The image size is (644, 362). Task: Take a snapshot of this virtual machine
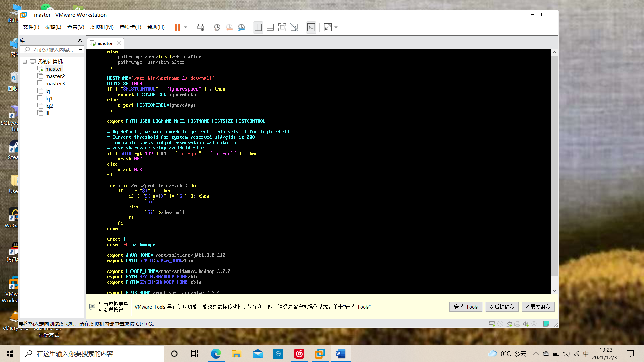click(x=217, y=27)
